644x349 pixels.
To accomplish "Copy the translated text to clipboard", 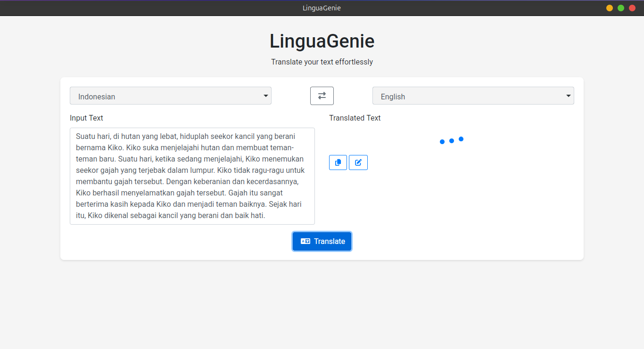I will pos(338,162).
